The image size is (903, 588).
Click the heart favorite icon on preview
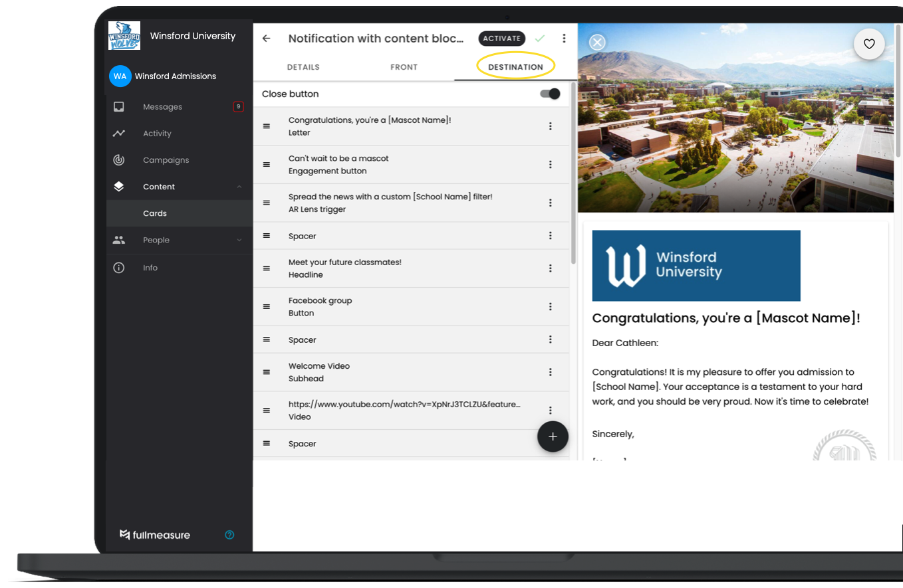(x=868, y=45)
